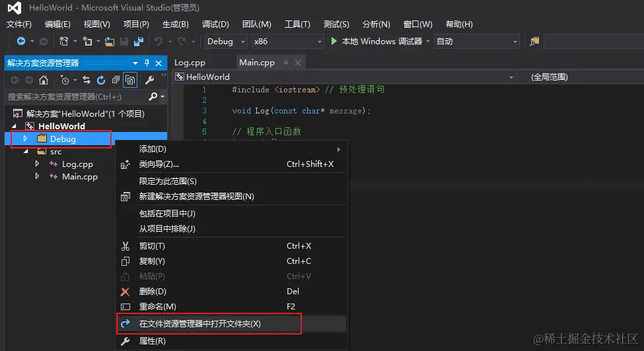Pin the Solution Explorer panel
Image resolution: width=644 pixels, height=351 pixels.
coord(147,63)
